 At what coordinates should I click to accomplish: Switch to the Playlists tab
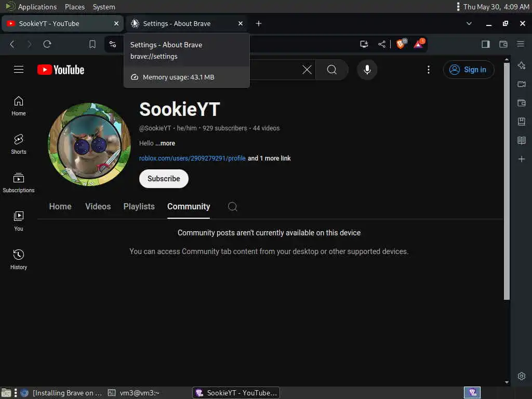tap(139, 206)
